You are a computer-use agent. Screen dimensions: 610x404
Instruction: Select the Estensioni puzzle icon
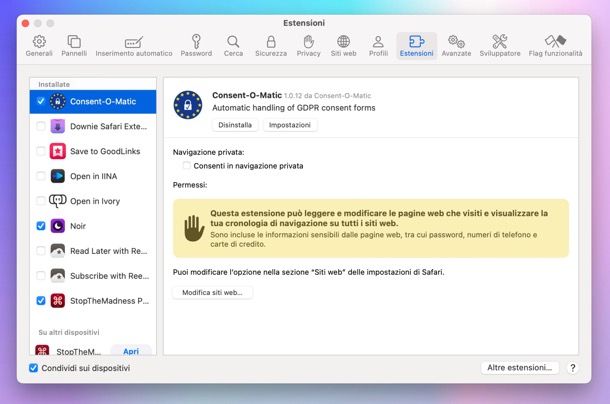(x=416, y=41)
